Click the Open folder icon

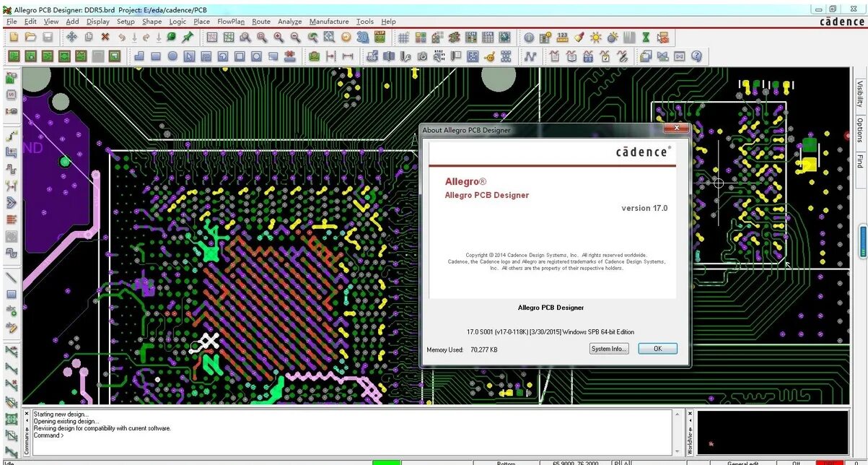(x=30, y=37)
